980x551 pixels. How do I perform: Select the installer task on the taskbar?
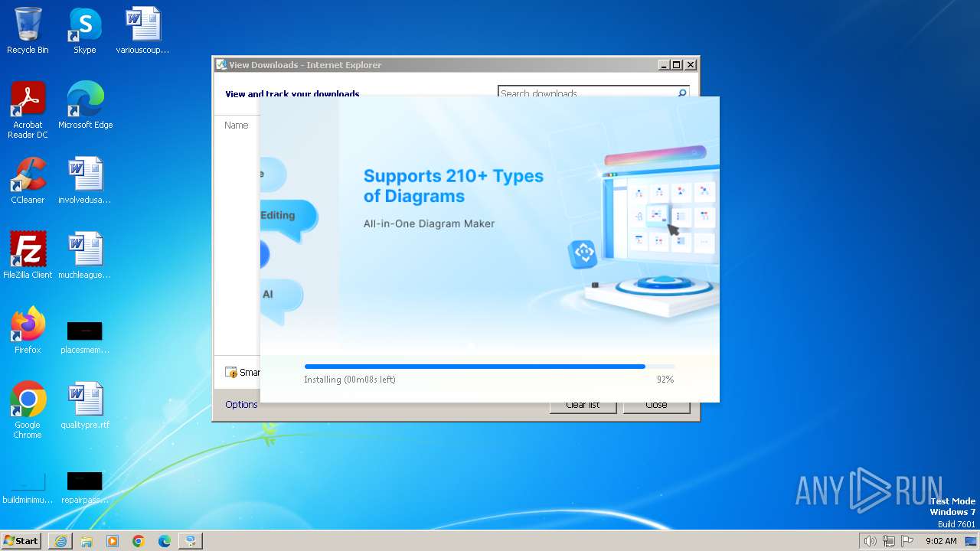(191, 541)
